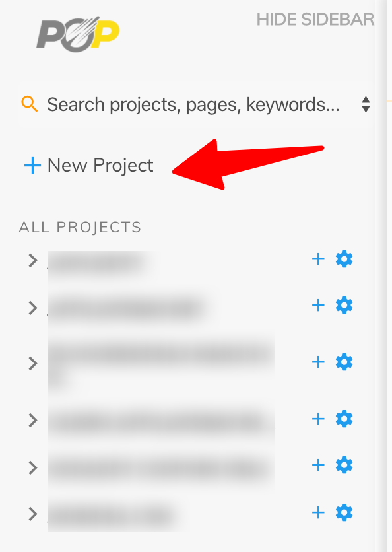Expand the second project chevron

point(32,307)
